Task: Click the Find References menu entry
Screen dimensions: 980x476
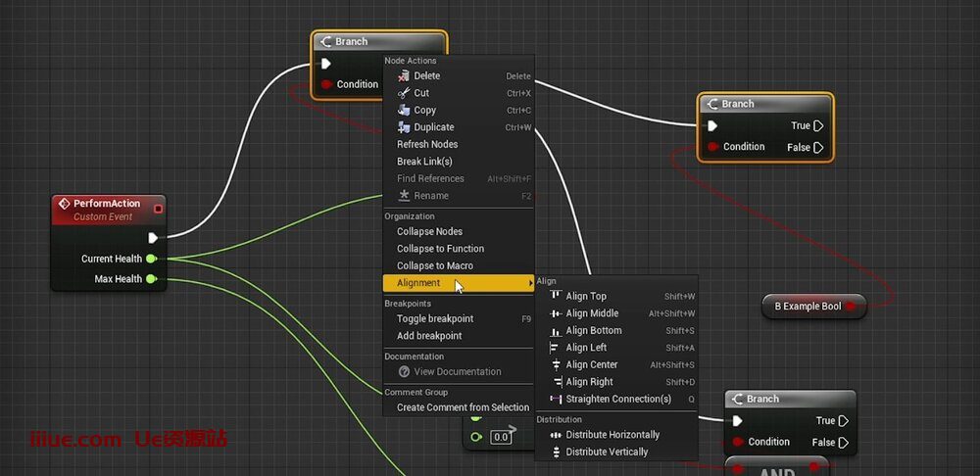Action: (458, 178)
